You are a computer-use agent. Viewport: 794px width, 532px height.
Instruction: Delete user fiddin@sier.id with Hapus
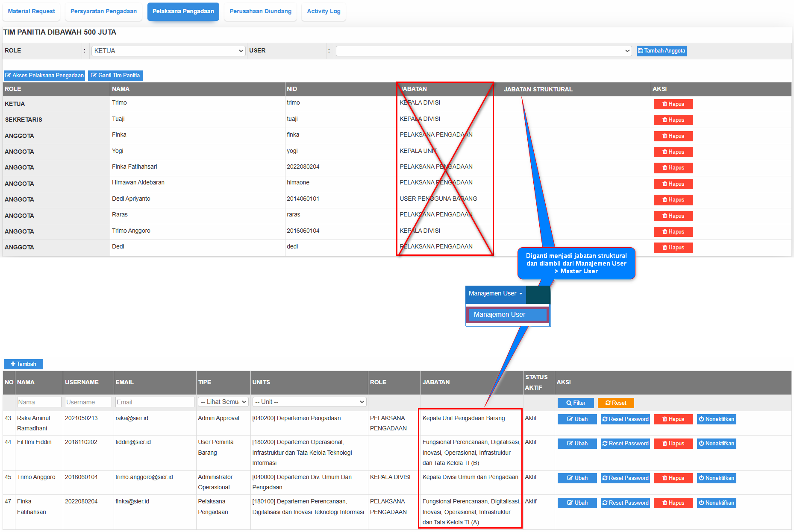click(673, 444)
